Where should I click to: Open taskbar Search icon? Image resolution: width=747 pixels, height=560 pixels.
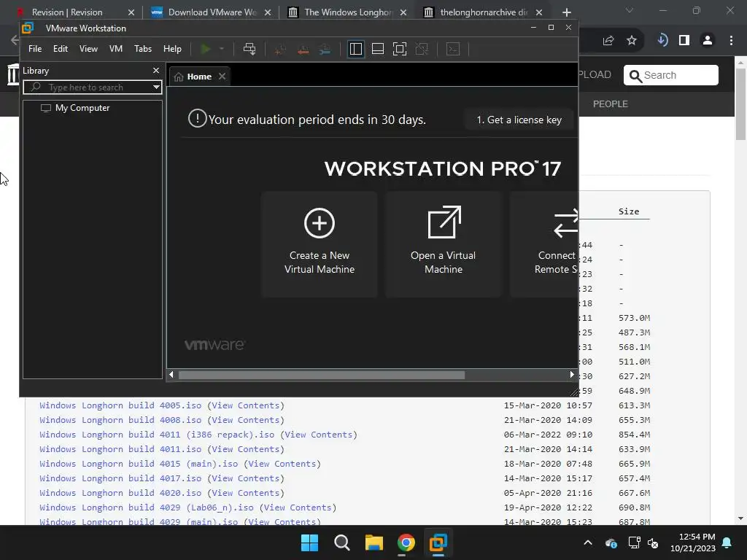pos(342,542)
